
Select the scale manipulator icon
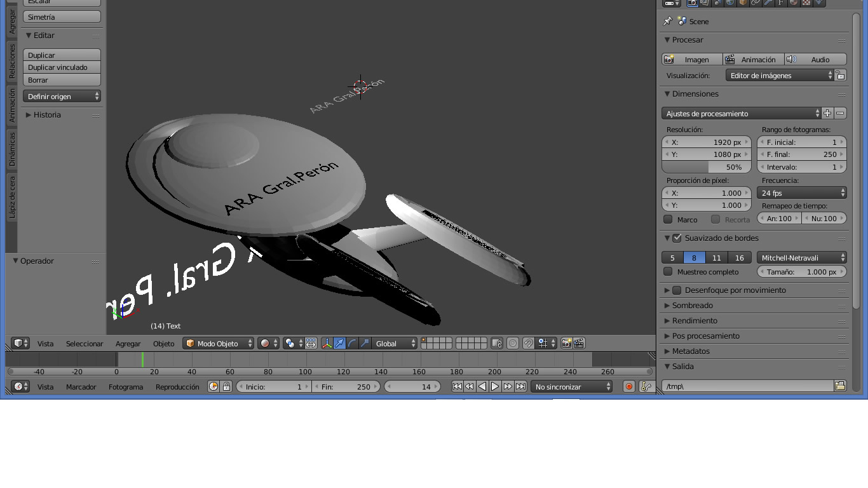(x=365, y=343)
